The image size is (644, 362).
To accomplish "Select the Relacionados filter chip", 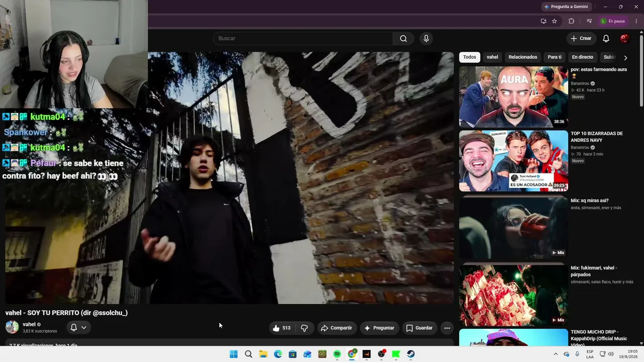I will [x=523, y=57].
